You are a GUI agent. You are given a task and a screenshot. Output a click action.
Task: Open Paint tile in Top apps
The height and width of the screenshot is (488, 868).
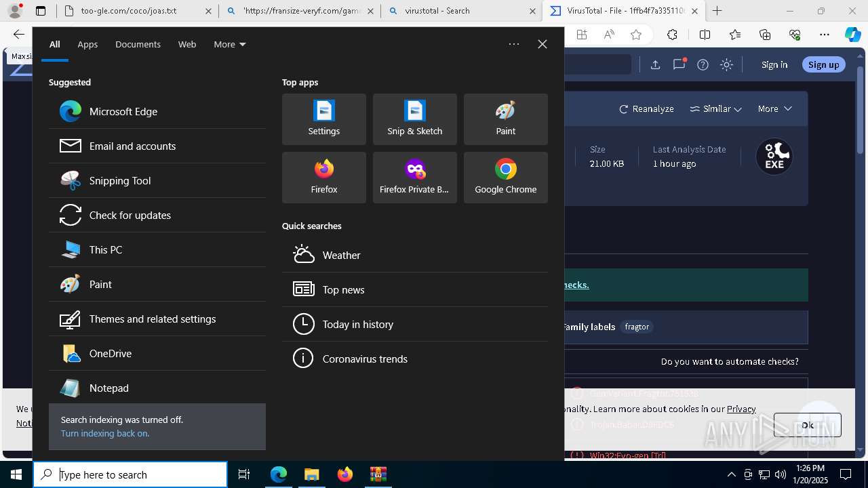pos(506,119)
